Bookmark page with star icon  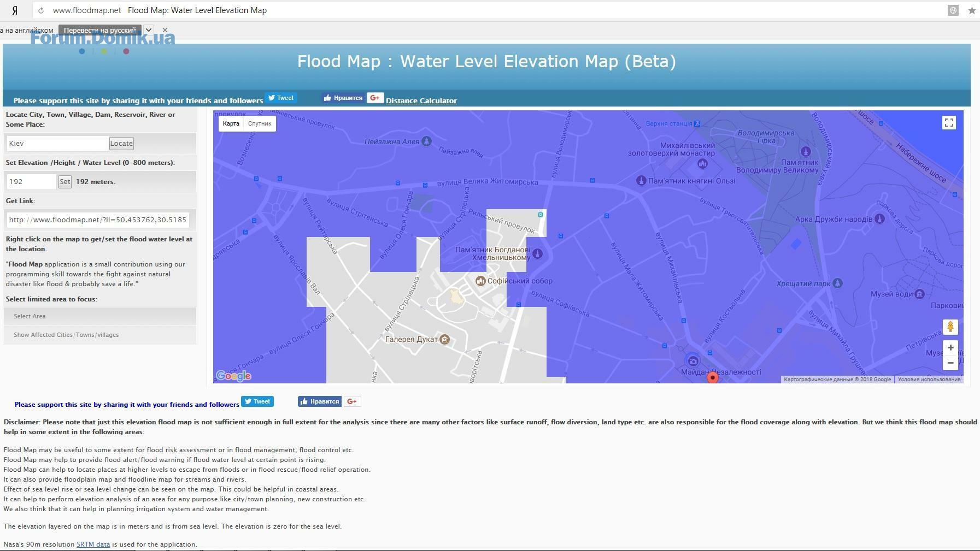[972, 10]
